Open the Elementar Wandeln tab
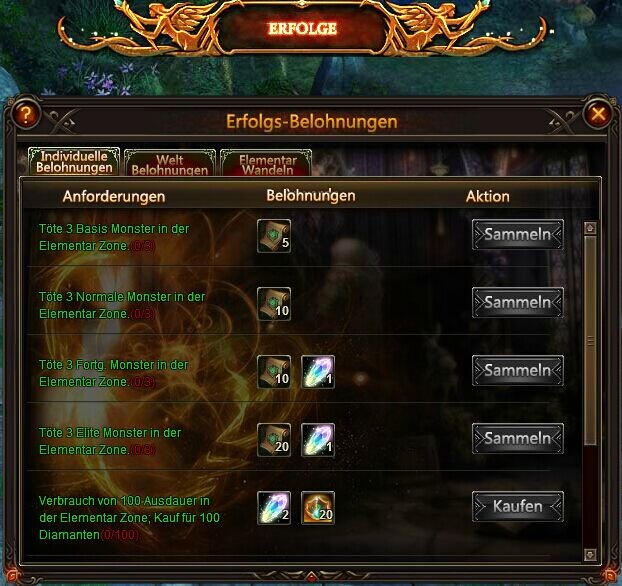 (266, 163)
